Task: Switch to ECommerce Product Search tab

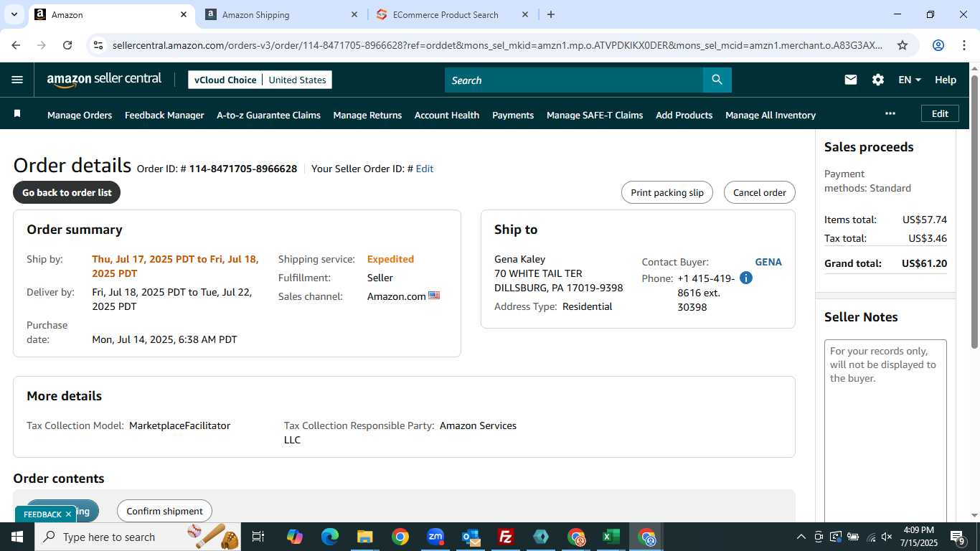Action: [x=452, y=14]
